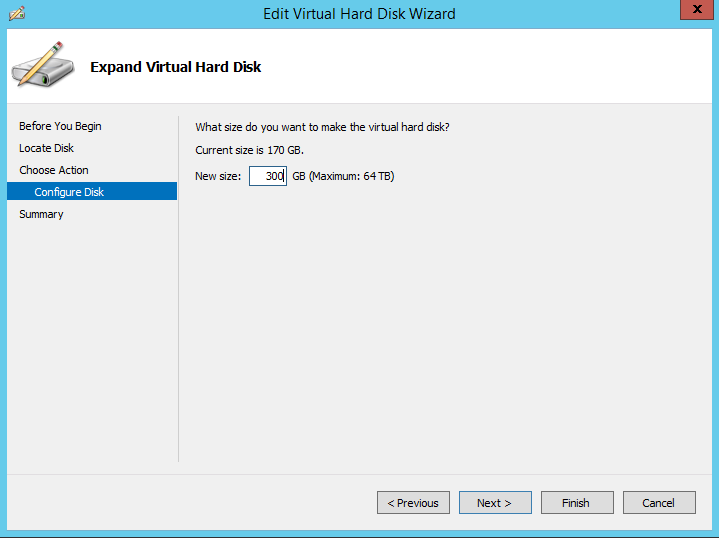Click the New size input field
Image resolution: width=719 pixels, height=538 pixels.
pos(267,176)
